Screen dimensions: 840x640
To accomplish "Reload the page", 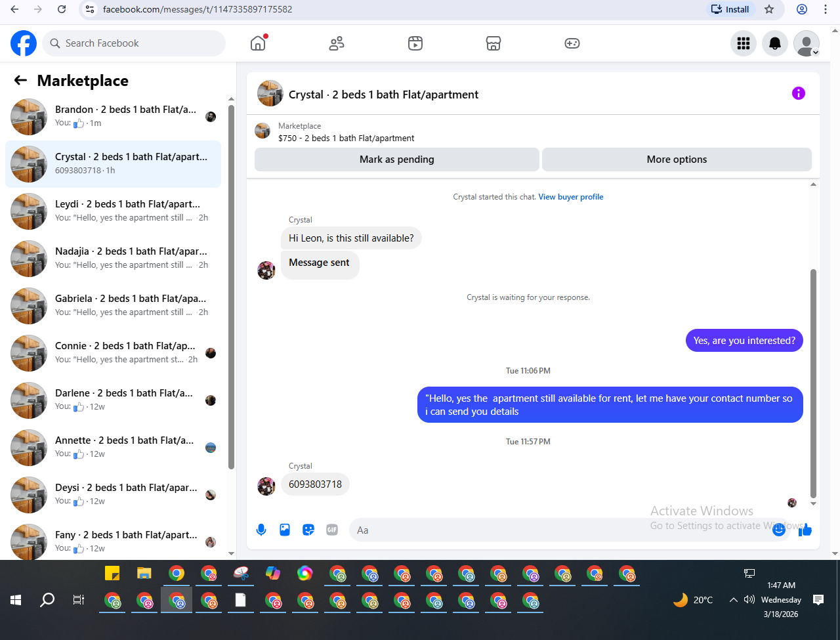I will [62, 9].
